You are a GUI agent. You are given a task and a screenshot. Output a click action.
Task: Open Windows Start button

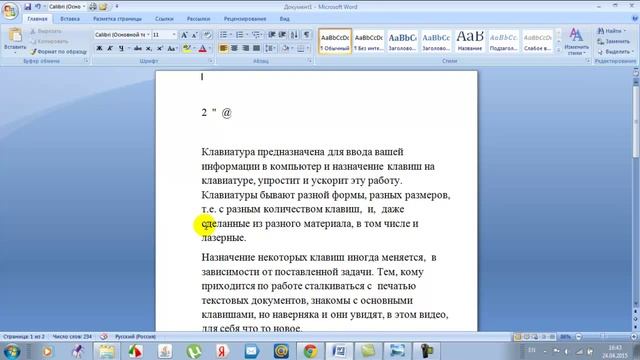click(11, 351)
